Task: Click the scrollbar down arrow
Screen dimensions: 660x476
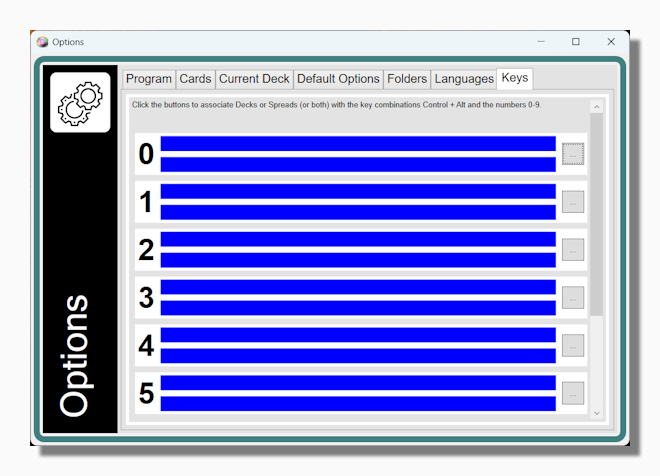Action: tap(596, 413)
